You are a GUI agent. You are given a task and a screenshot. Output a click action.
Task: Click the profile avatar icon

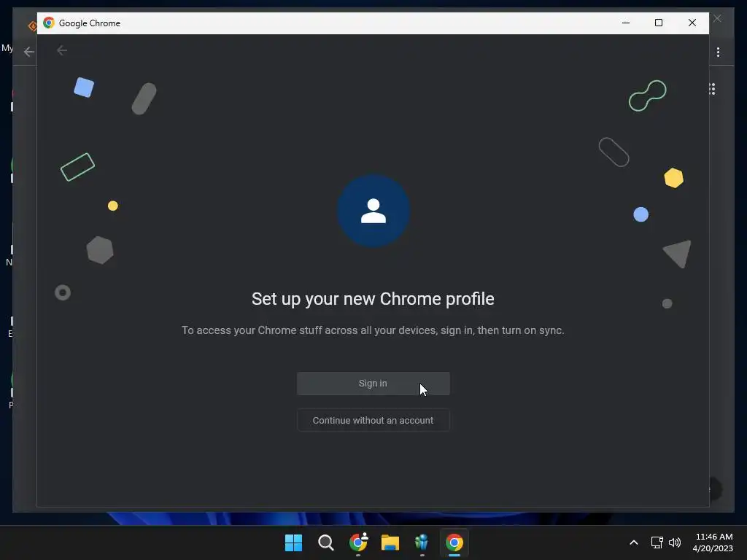[x=373, y=211]
